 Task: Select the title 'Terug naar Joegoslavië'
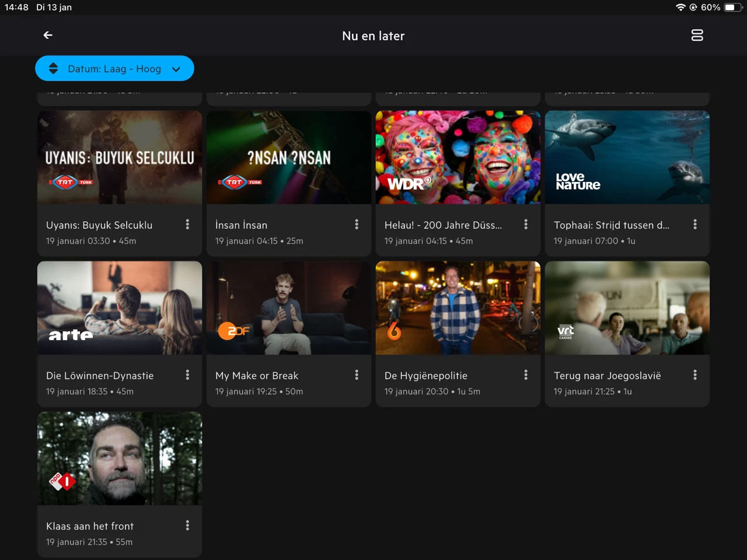608,376
